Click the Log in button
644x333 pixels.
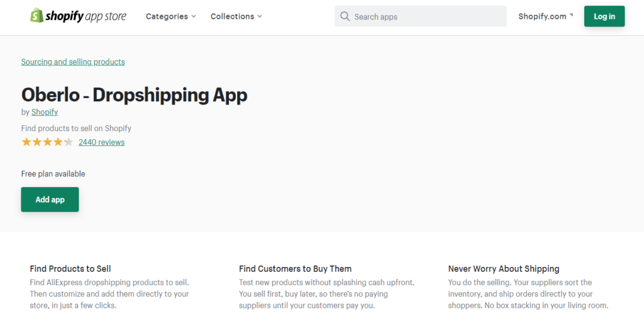click(604, 16)
